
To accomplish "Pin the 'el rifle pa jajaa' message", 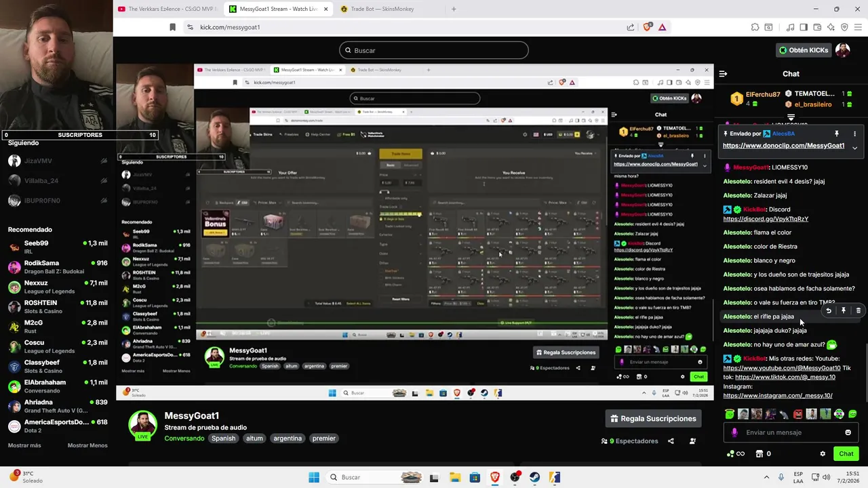I will [844, 310].
